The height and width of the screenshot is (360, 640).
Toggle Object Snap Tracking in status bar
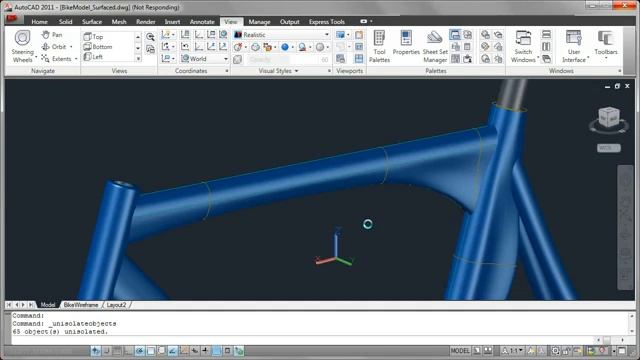pyautogui.click(x=173, y=351)
